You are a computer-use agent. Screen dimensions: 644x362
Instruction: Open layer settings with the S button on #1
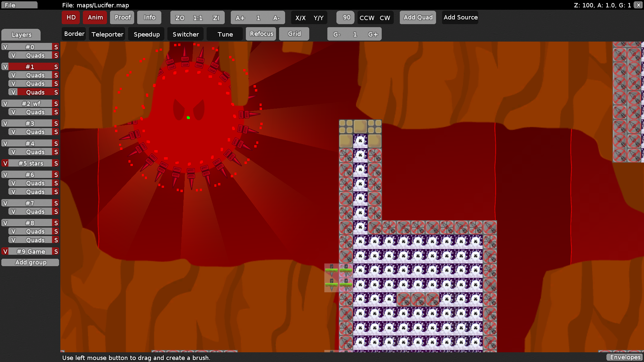coord(55,67)
